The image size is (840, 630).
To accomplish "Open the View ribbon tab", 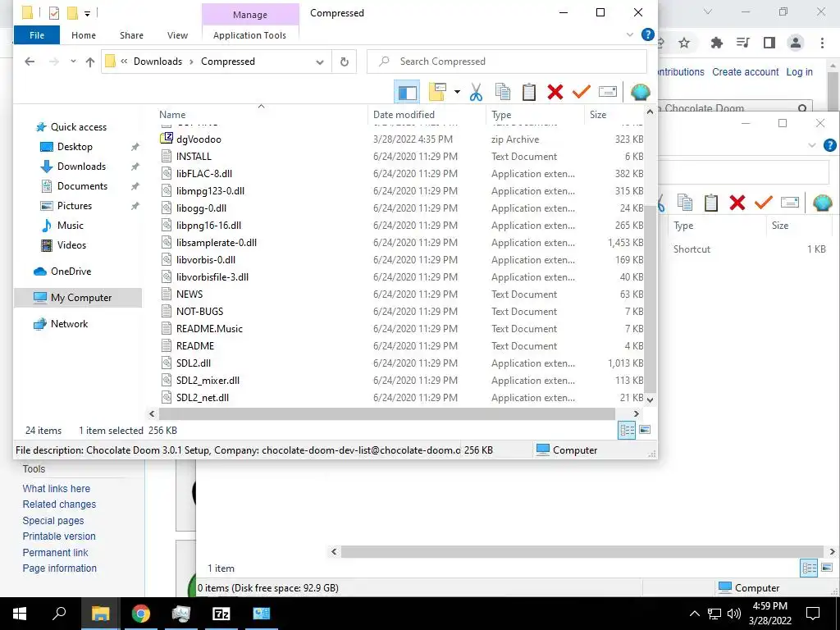I will pyautogui.click(x=177, y=35).
